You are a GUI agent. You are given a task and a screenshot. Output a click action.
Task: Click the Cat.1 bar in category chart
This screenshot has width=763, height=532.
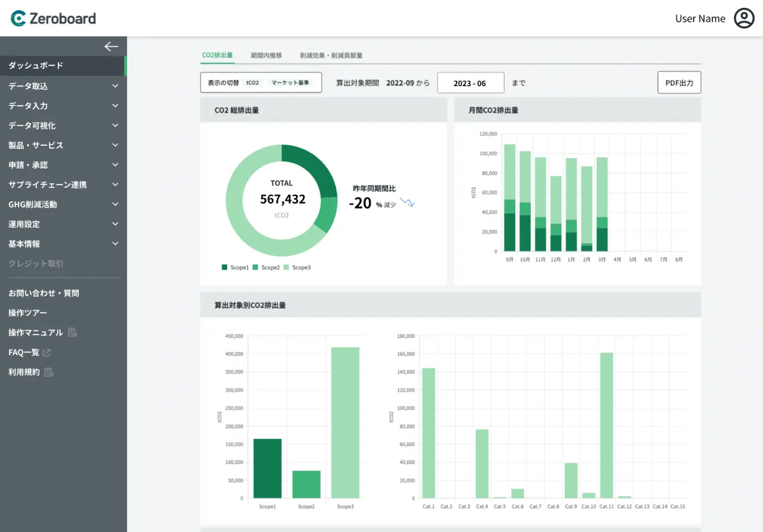point(429,433)
